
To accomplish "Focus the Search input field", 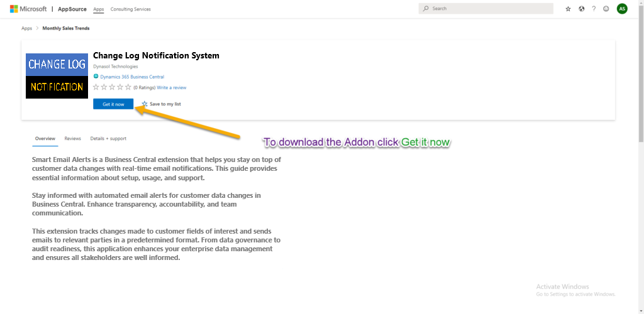I will [491, 9].
